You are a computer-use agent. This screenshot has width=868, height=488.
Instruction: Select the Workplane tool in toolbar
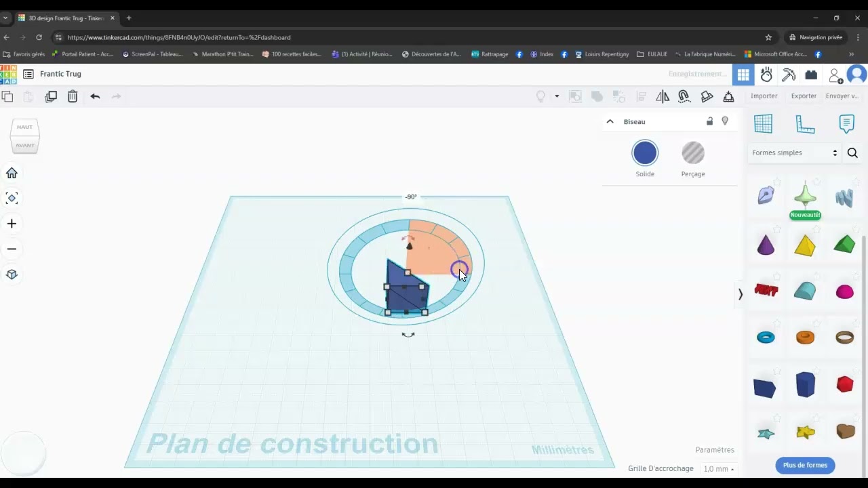click(707, 96)
